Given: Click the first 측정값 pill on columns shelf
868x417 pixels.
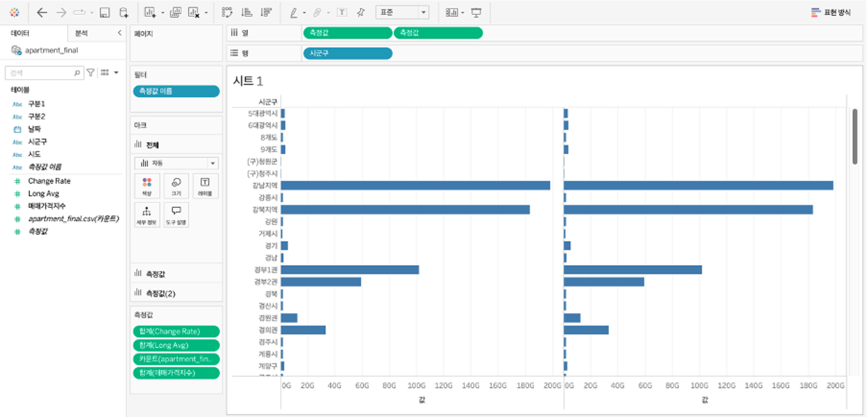Looking at the screenshot, I should coord(348,33).
